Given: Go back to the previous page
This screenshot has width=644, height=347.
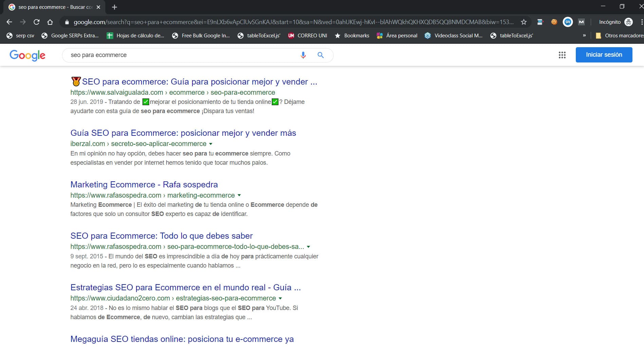Looking at the screenshot, I should pyautogui.click(x=9, y=22).
